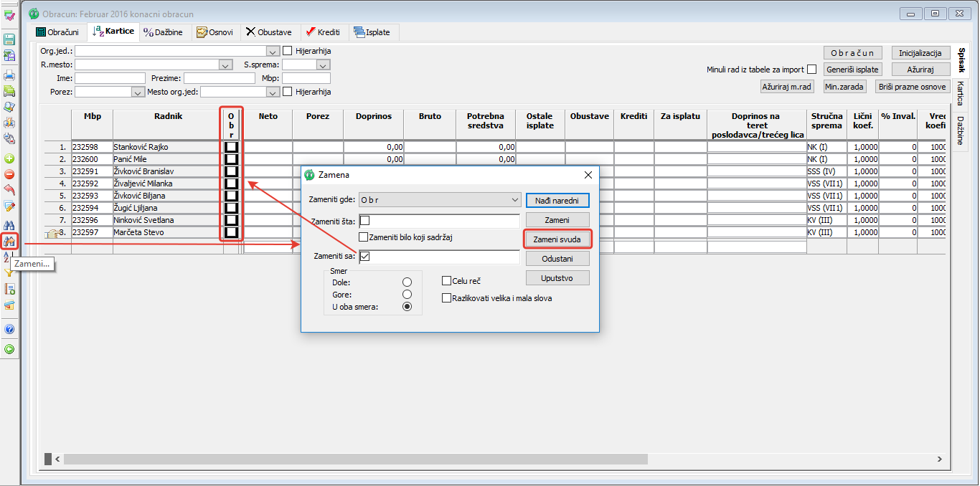
Task: Check the 'Celu reč' option
Action: tap(447, 281)
